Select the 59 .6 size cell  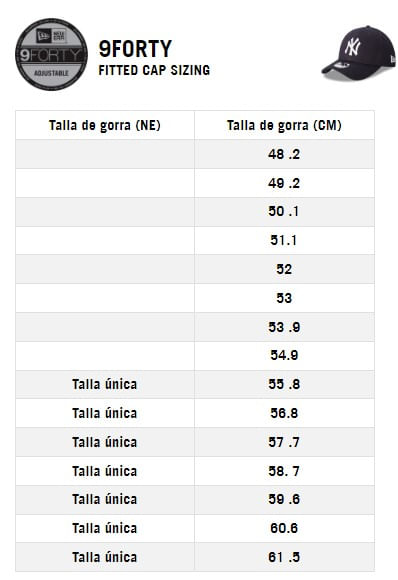pos(284,499)
